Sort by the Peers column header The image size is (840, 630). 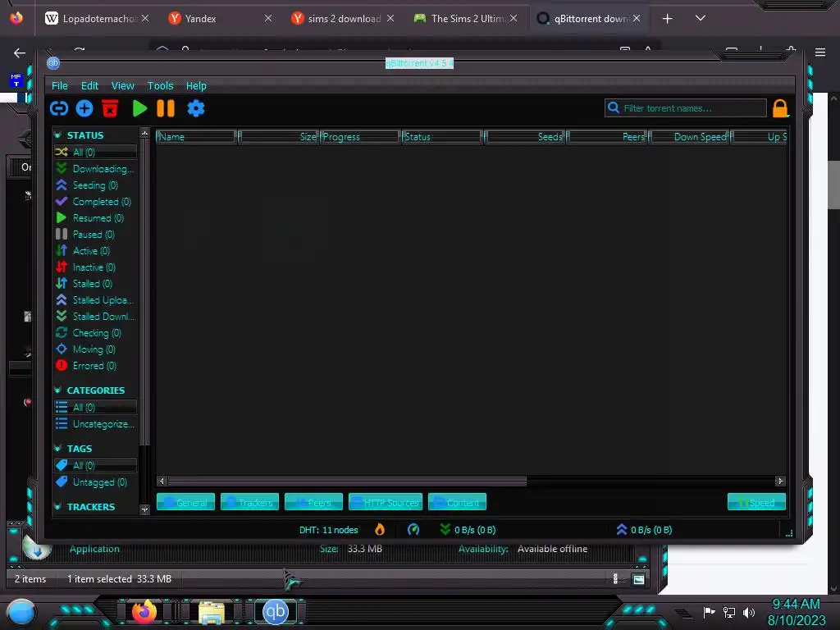click(x=608, y=137)
